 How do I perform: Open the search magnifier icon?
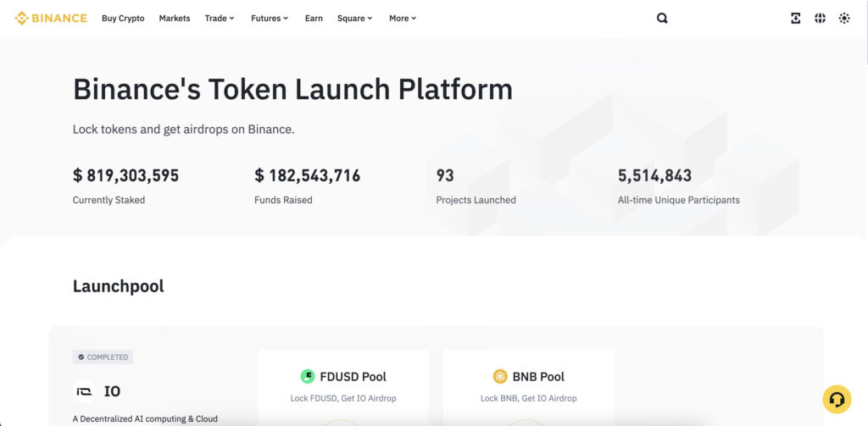pos(662,19)
